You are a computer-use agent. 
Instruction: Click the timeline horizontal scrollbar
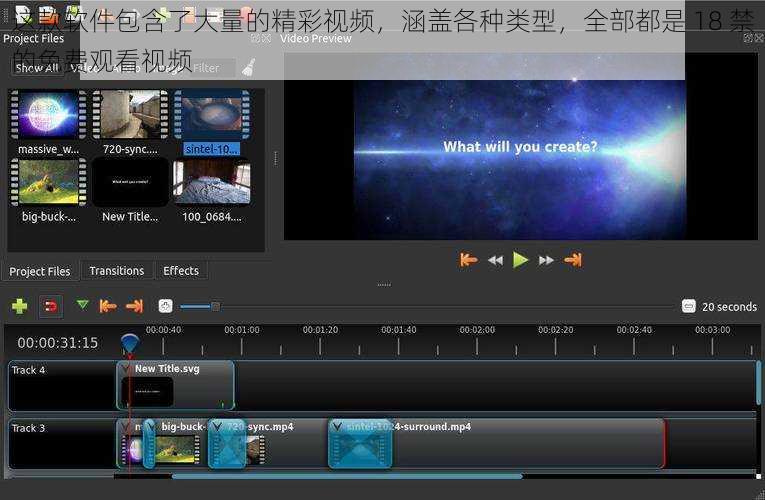(x=347, y=476)
